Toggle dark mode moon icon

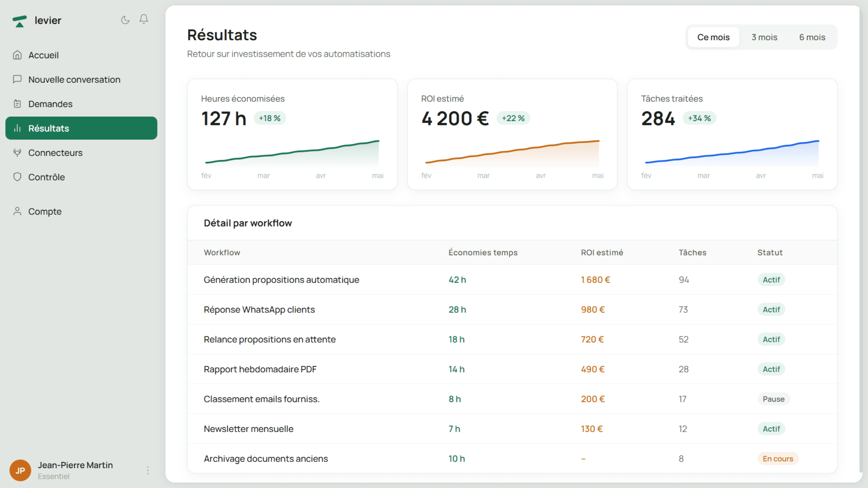[x=125, y=20]
